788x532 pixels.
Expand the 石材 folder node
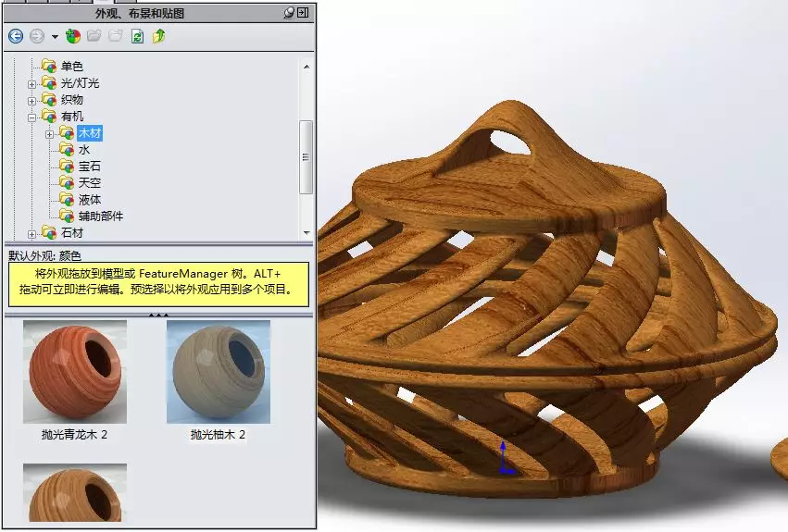(31, 234)
